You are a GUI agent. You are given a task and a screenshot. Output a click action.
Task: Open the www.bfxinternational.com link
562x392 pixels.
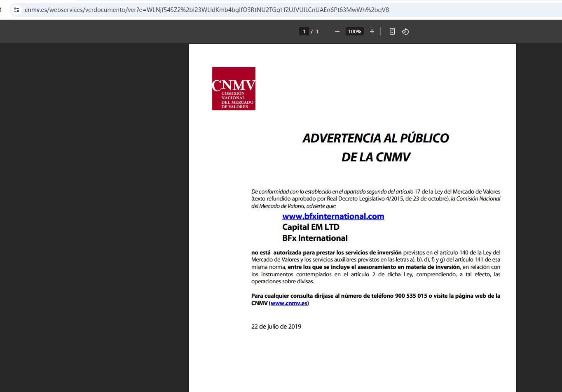pos(333,216)
